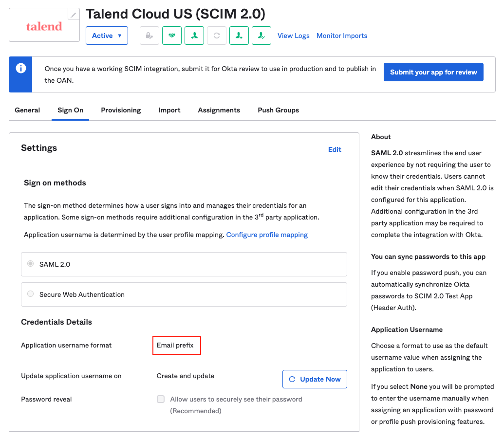The width and height of the screenshot is (504, 439).
Task: Switch to the Provisioning tab
Action: (x=121, y=110)
